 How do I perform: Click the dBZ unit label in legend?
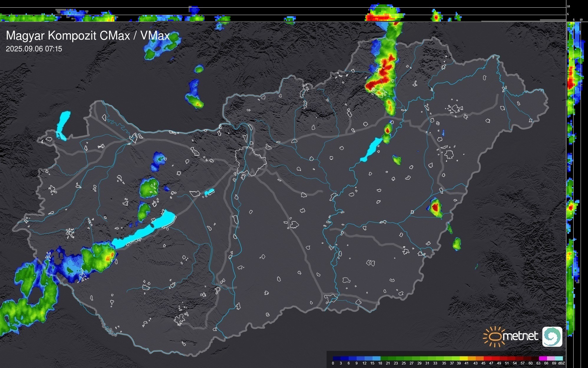[x=561, y=363]
